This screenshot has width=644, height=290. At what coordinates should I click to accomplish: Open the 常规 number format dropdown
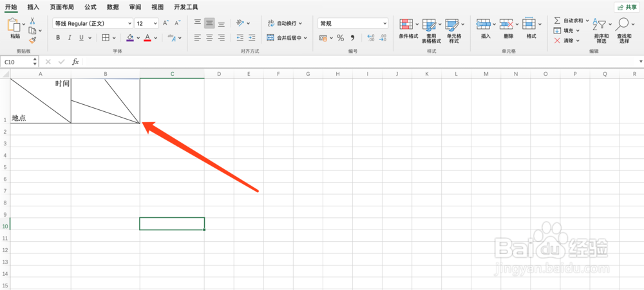pyautogui.click(x=353, y=23)
